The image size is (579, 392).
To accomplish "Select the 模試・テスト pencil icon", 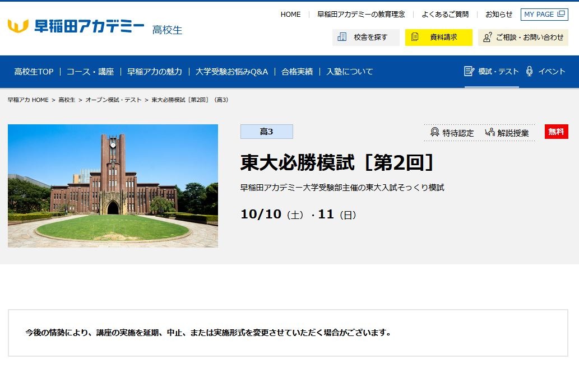I will pyautogui.click(x=468, y=72).
